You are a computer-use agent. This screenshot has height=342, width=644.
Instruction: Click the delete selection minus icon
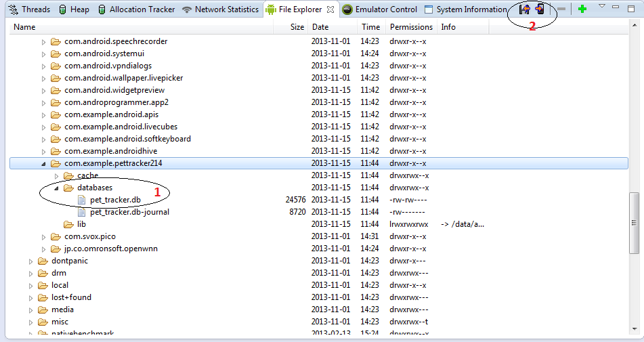point(561,9)
